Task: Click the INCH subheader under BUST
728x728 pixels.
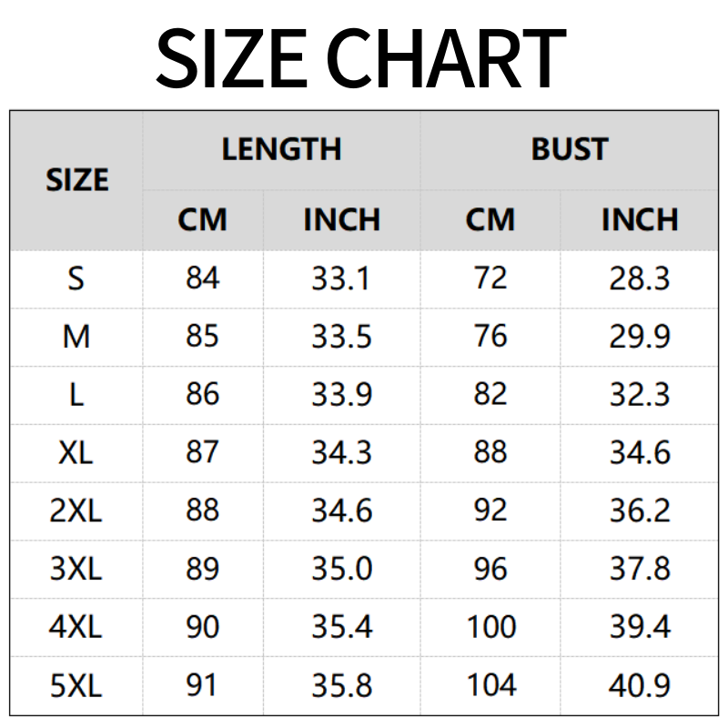Action: coord(640,220)
